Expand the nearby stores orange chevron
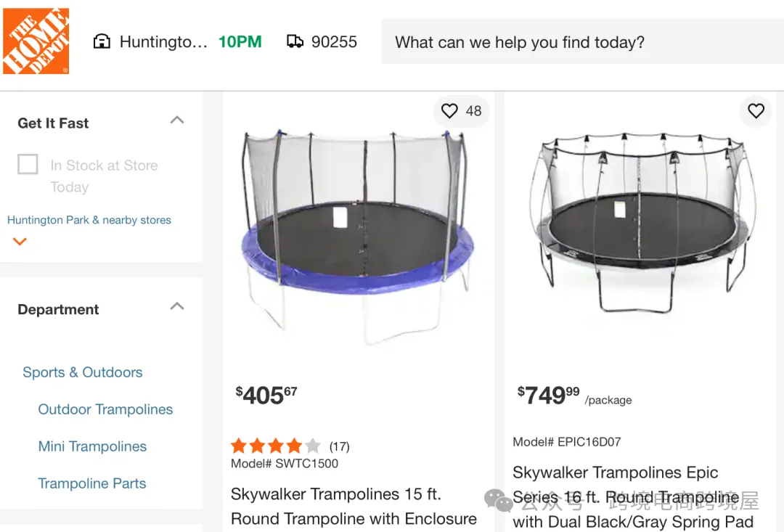Viewport: 784px width, 532px height. tap(20, 242)
